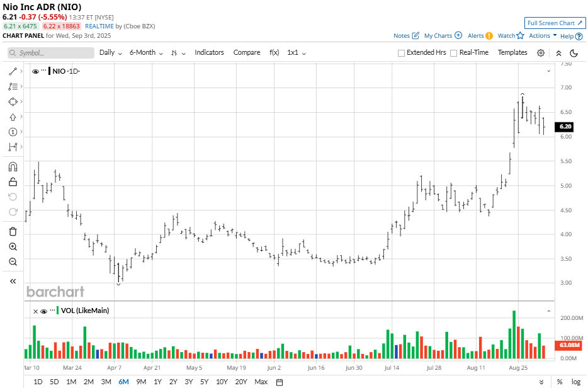Open Full Screen Chart
Viewport: 588px width, 388px height.
(x=555, y=23)
